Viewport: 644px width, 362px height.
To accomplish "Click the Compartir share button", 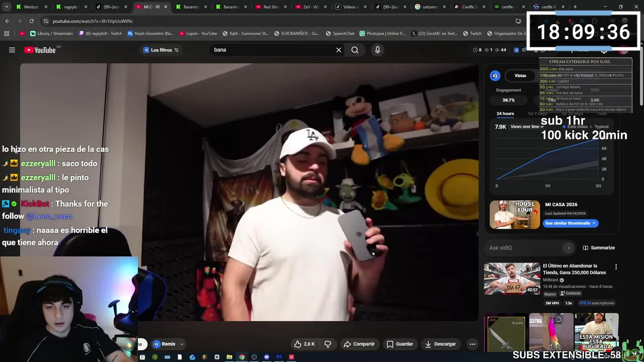I will click(359, 344).
